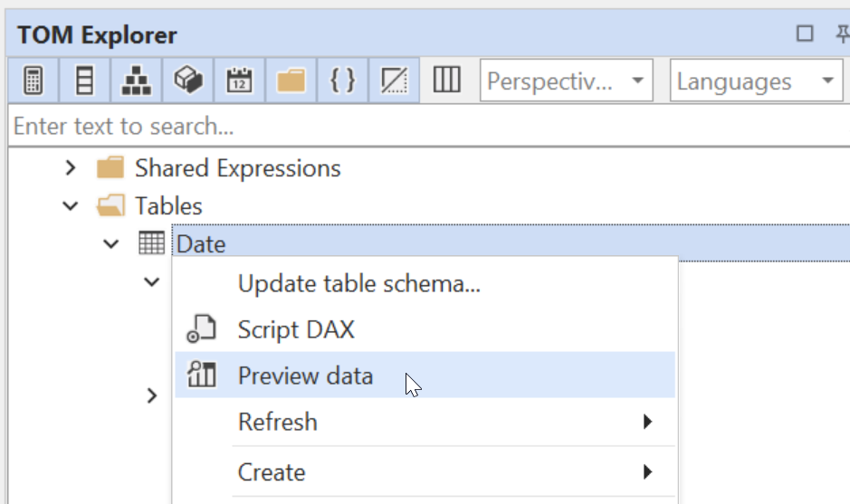
Task: Click the Preview data chart icon
Action: (x=201, y=375)
